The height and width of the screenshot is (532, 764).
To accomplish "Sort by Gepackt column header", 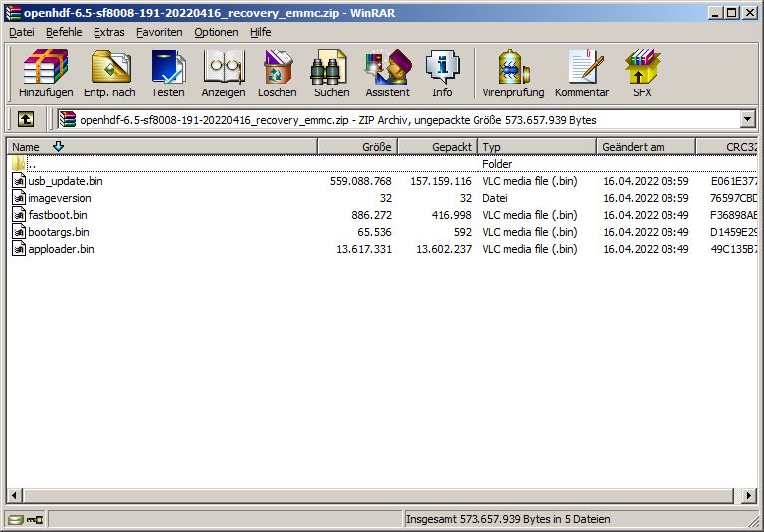I will click(438, 146).
